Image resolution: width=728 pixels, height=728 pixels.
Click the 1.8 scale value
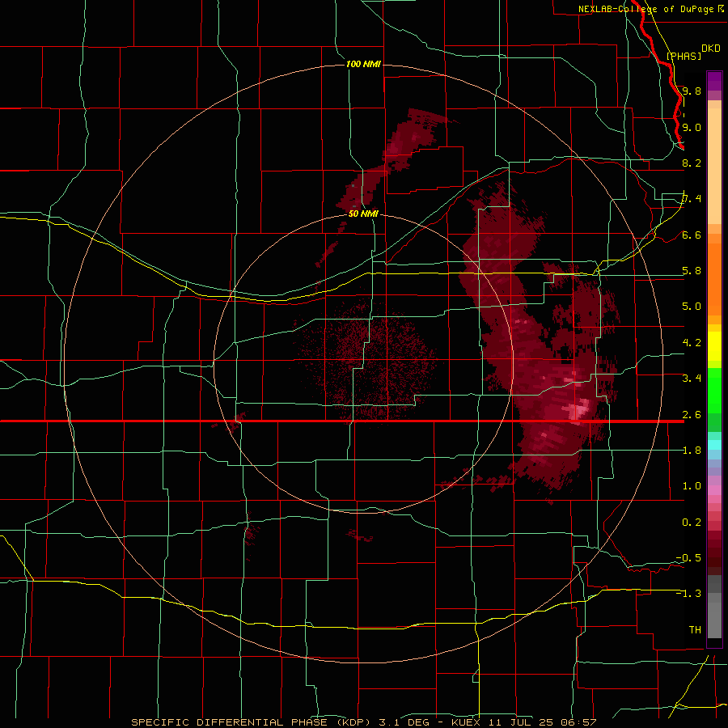coord(692,451)
